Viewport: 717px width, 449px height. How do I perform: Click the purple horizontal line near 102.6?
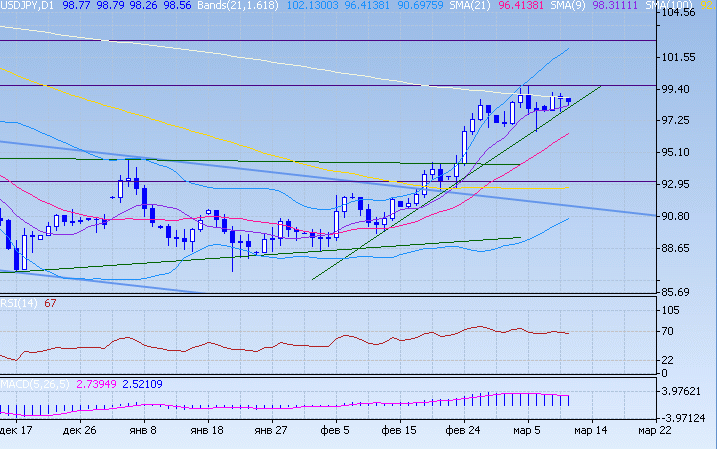[x=300, y=40]
